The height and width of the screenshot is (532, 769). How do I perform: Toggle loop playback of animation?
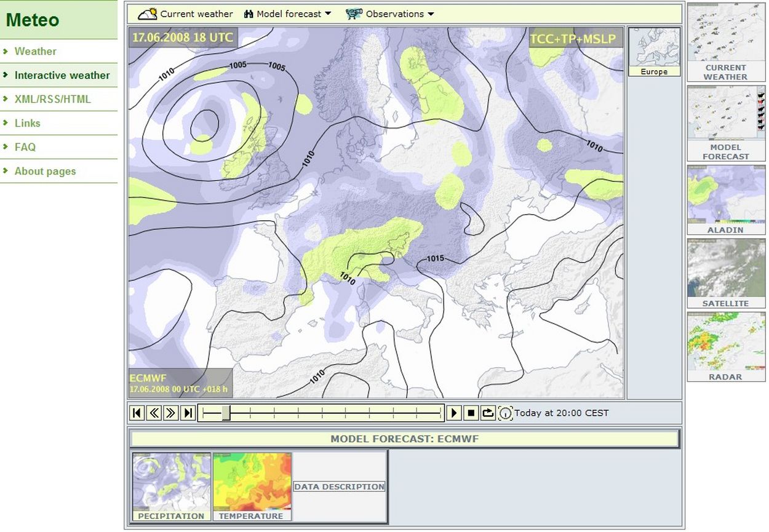tap(488, 413)
